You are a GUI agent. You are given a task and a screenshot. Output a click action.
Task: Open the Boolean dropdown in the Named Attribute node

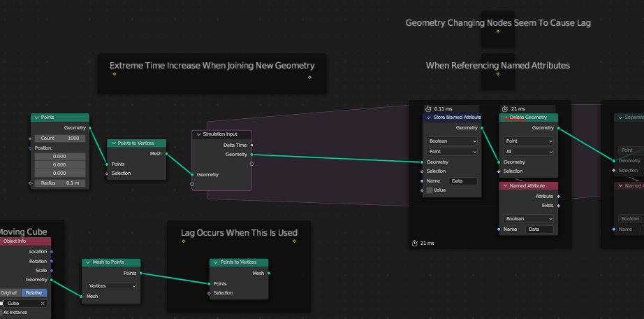pos(528,219)
